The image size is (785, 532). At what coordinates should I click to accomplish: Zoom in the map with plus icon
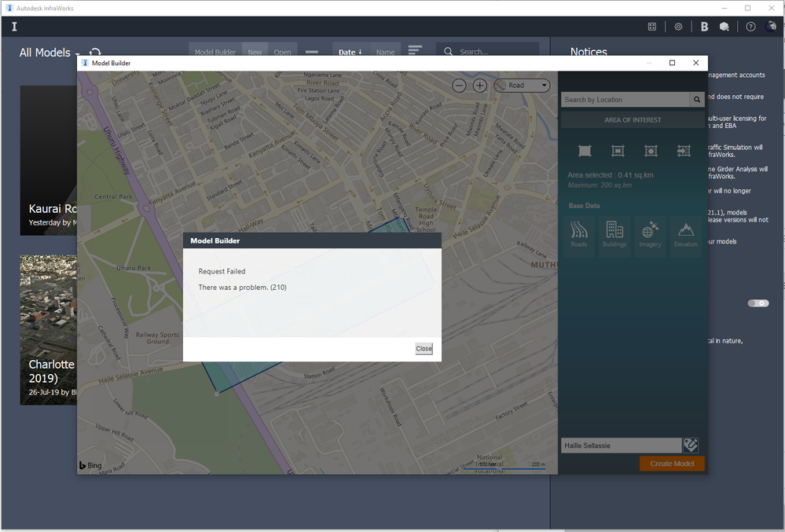[x=479, y=86]
